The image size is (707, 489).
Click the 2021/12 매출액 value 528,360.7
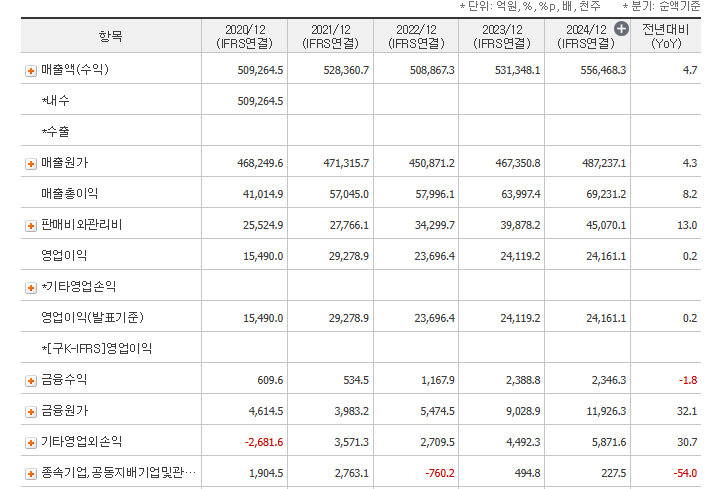coord(346,71)
